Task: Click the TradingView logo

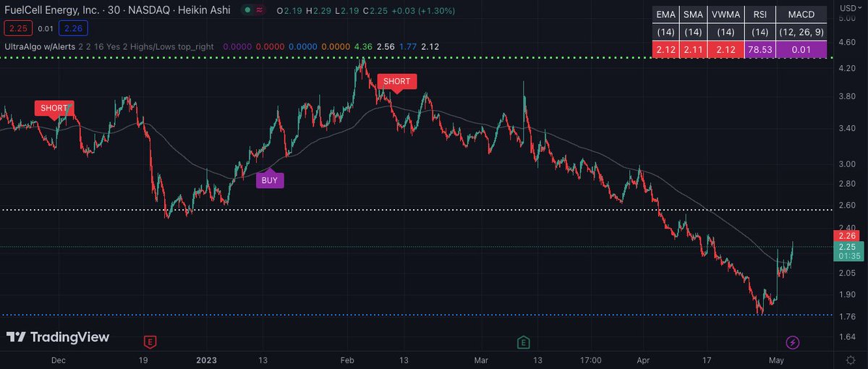Action: 58,337
